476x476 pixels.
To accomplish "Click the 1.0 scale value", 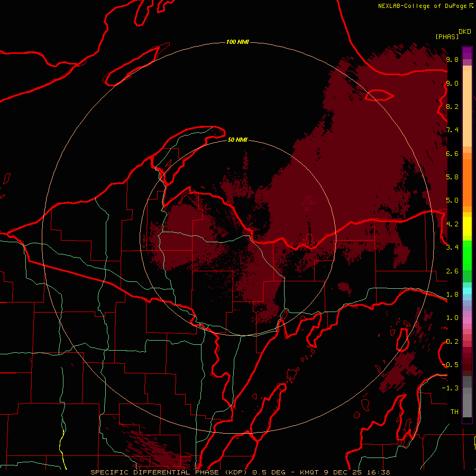I will coord(452,318).
